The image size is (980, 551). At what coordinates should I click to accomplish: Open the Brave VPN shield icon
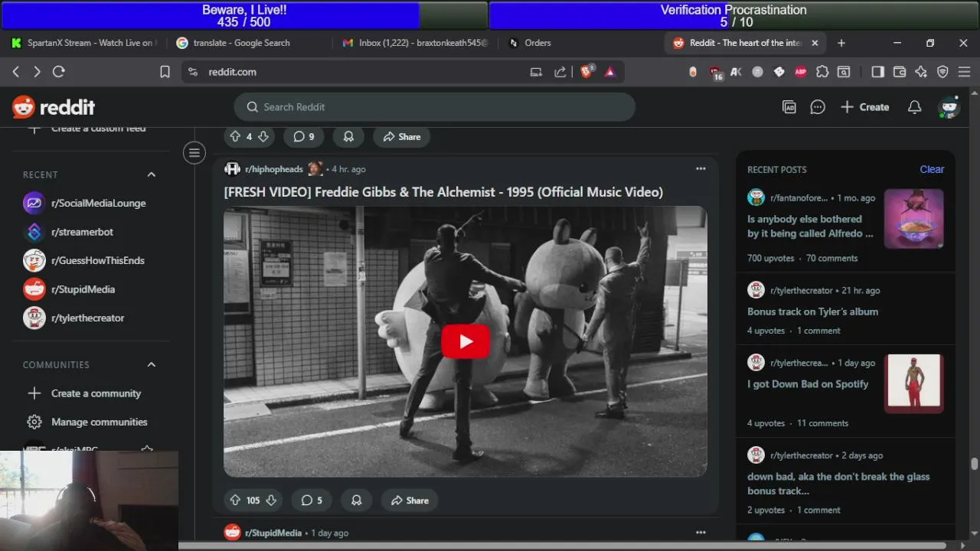(x=942, y=72)
